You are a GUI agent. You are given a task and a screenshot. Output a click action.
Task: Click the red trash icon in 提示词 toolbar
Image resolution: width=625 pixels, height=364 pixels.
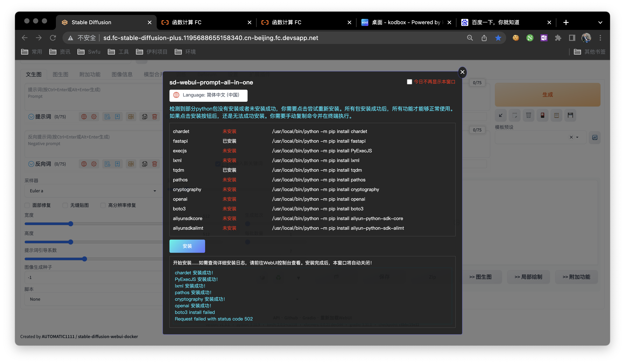pyautogui.click(x=154, y=116)
